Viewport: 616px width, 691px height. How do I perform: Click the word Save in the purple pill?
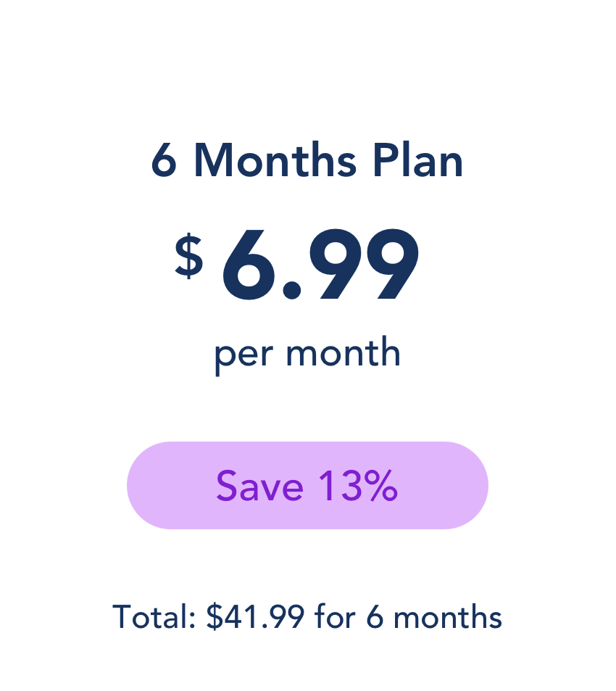[x=259, y=486]
